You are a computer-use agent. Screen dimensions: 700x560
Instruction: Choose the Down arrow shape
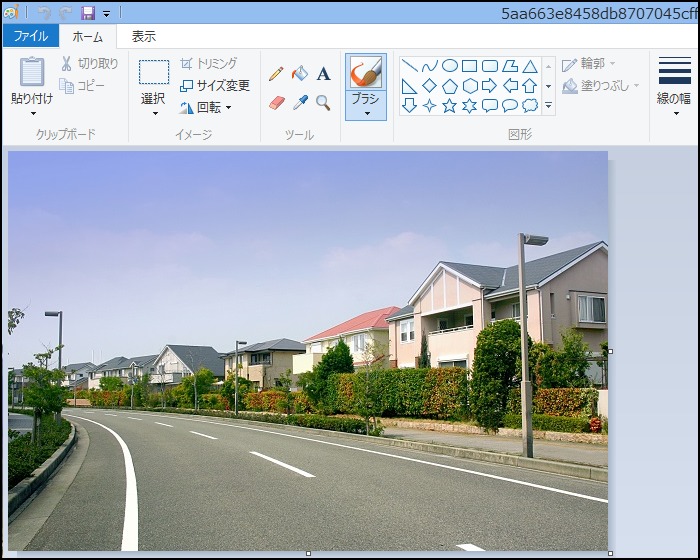pyautogui.click(x=409, y=106)
